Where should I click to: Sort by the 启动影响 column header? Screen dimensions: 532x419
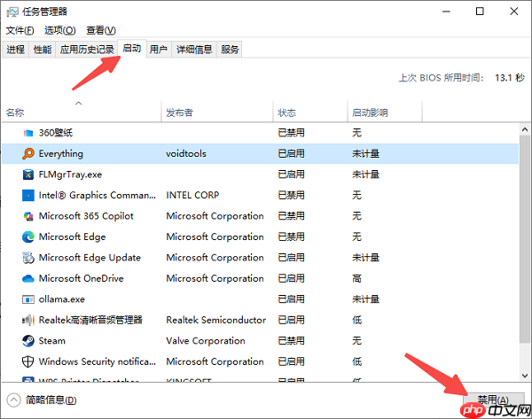pos(385,113)
